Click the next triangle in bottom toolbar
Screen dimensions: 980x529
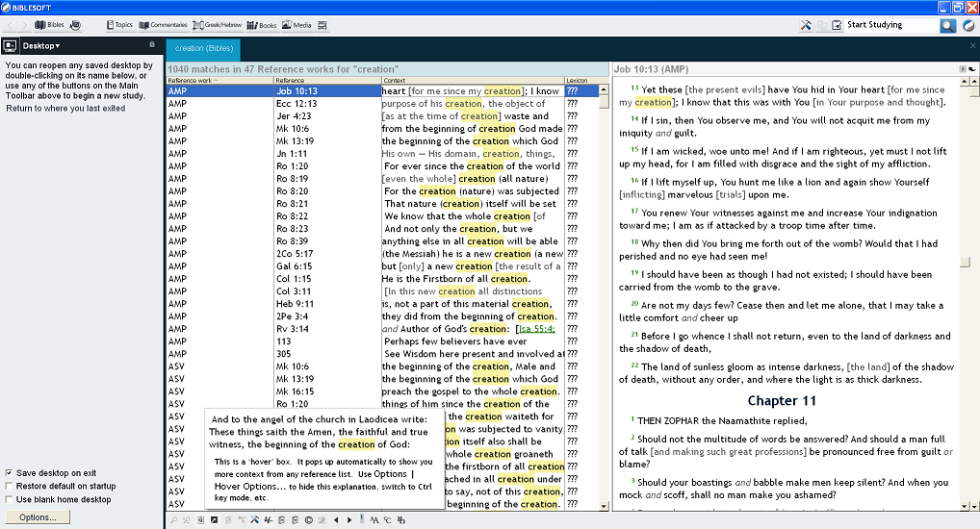349,519
